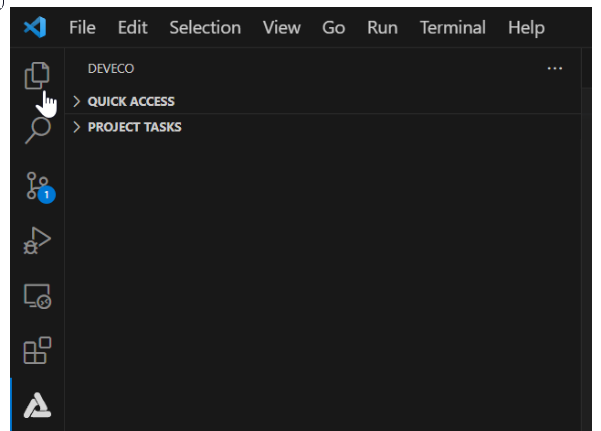Expand the QUICK ACCESS section

tap(130, 101)
